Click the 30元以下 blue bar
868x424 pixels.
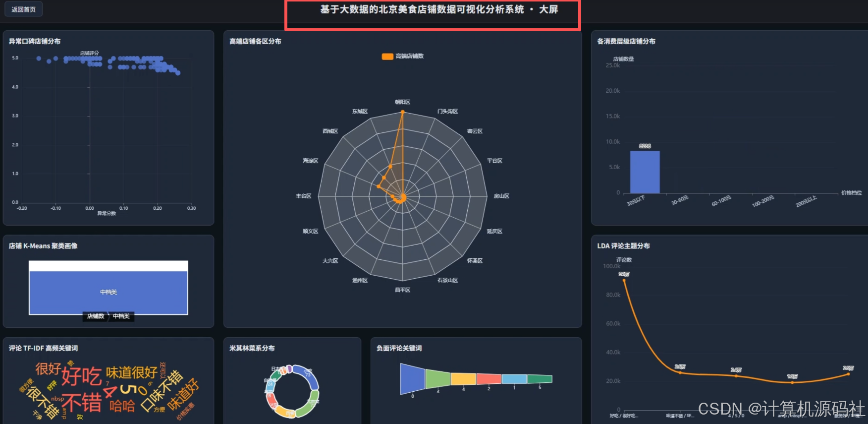point(645,172)
